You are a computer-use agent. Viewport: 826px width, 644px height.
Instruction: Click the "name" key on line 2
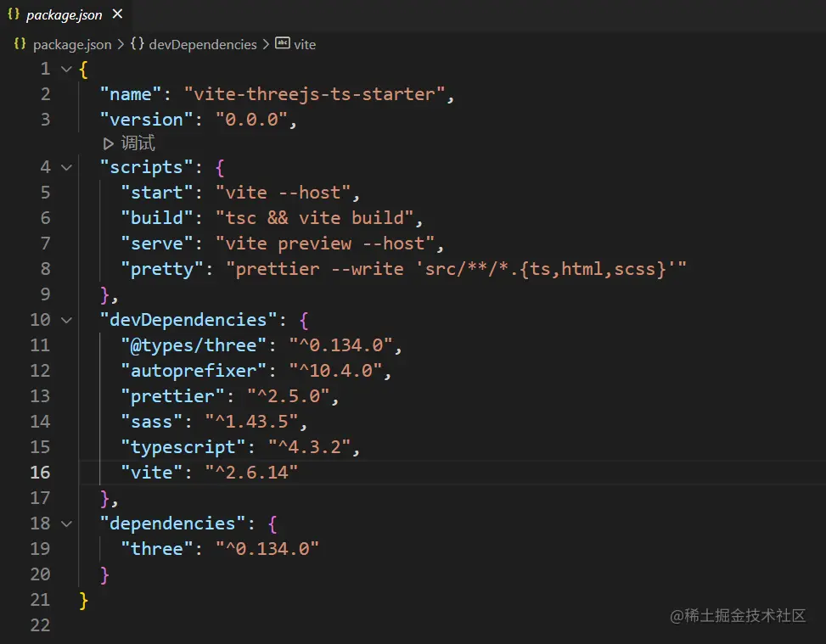131,94
